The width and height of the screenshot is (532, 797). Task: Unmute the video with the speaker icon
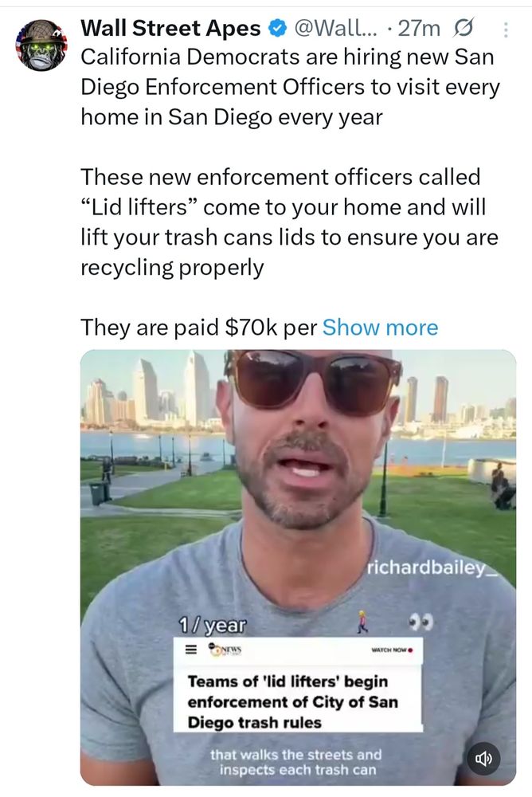click(483, 759)
